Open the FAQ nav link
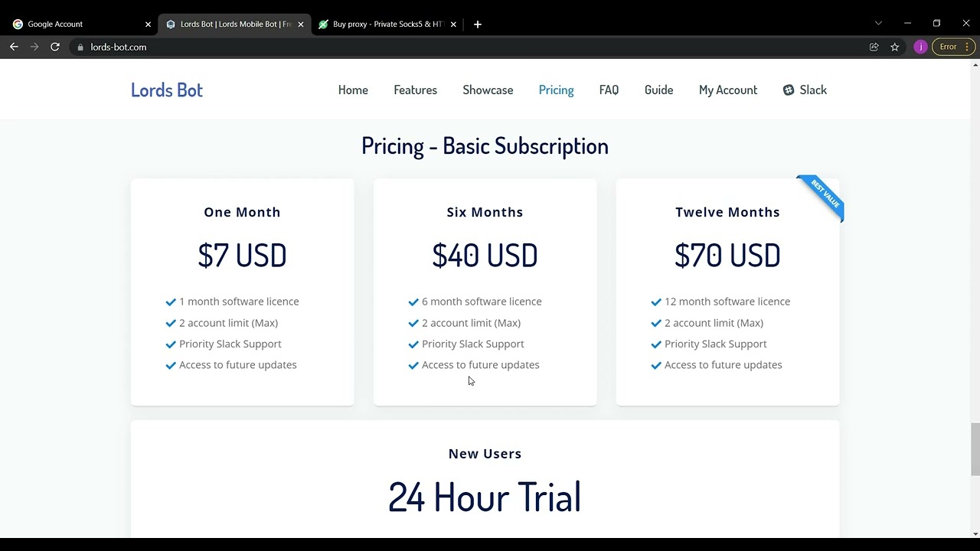Viewport: 980px width, 551px height. [609, 90]
